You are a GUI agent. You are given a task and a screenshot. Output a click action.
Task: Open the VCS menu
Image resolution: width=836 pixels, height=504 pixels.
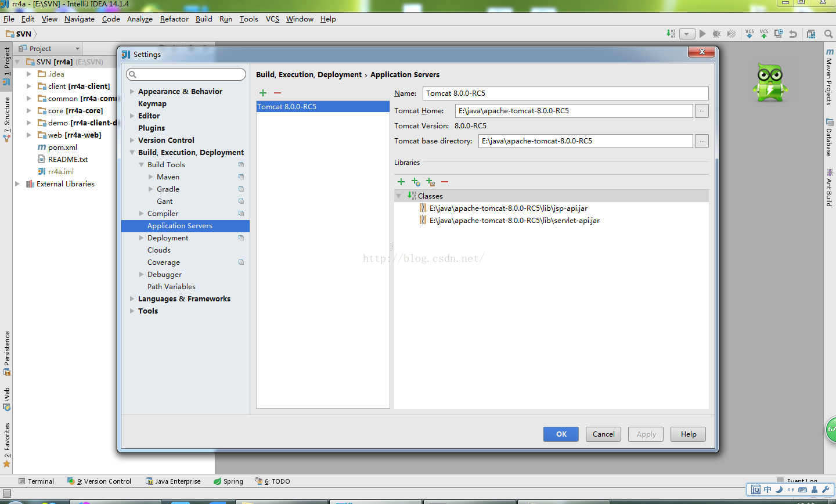pos(272,19)
